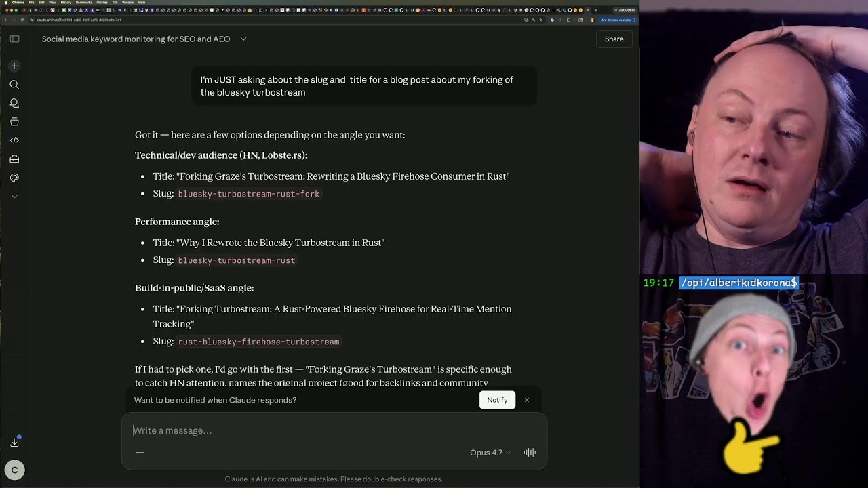Dismiss the notification prompt

click(527, 400)
